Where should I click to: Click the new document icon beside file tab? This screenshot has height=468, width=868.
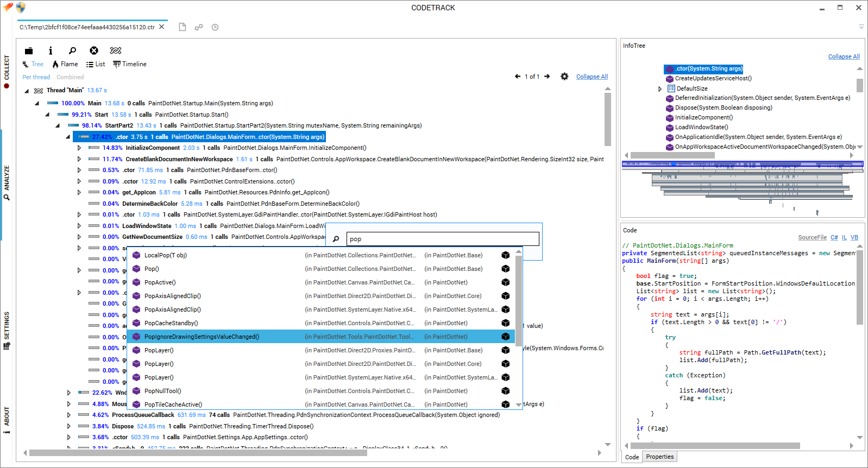coord(183,27)
